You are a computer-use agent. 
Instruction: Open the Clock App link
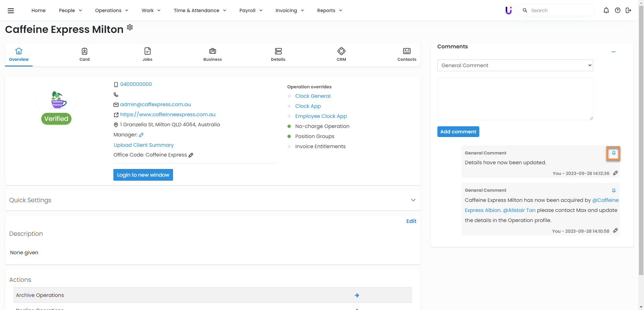[308, 106]
